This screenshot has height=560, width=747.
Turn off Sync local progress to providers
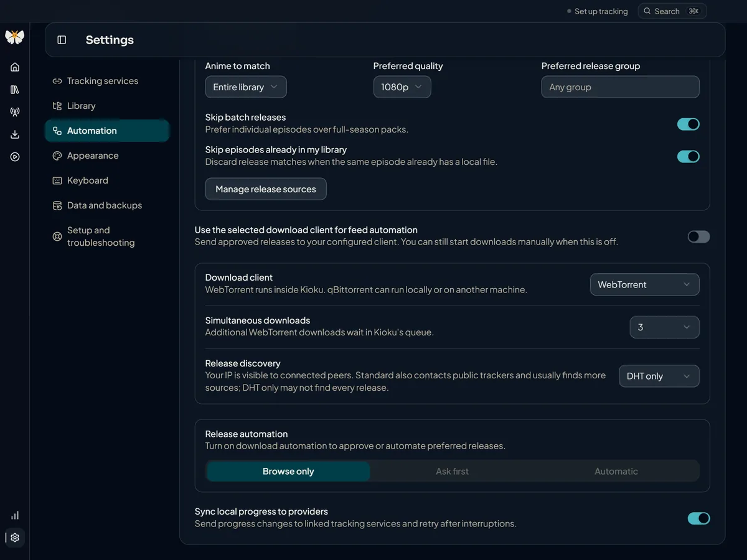pyautogui.click(x=698, y=518)
